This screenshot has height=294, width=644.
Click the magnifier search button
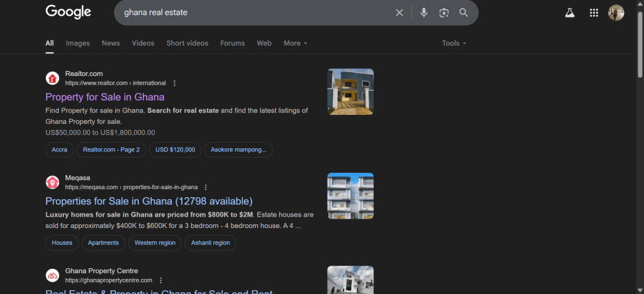[464, 13]
